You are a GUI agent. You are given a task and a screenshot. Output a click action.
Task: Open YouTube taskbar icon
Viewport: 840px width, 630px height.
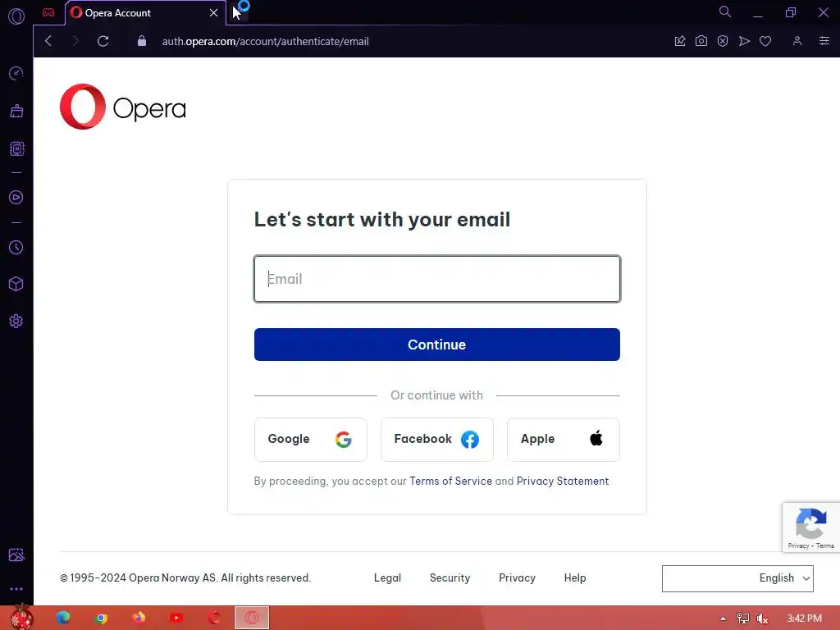click(176, 618)
